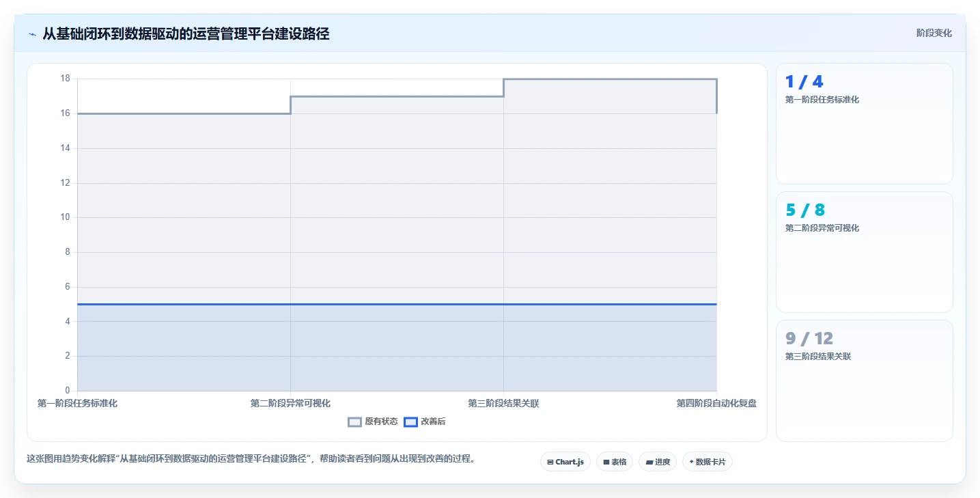
Task: Click the gray 原有状态 legend swatch
Action: [354, 422]
